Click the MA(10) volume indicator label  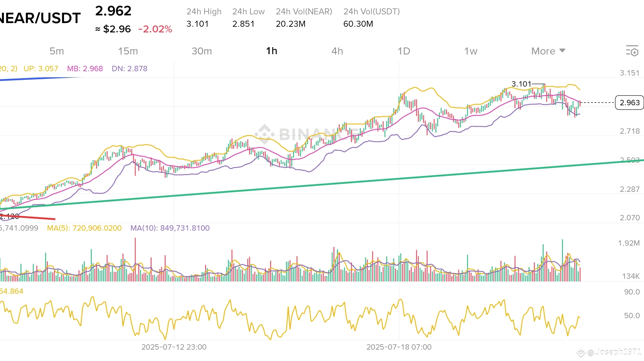click(170, 228)
